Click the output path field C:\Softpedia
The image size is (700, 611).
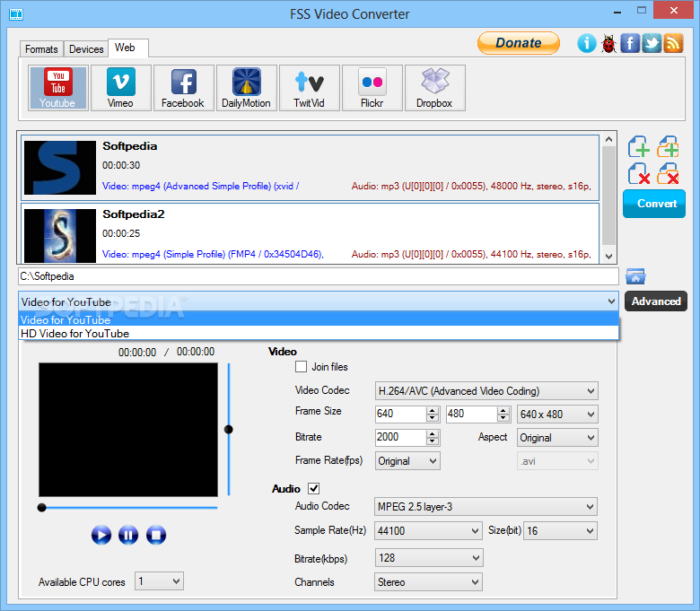[319, 276]
